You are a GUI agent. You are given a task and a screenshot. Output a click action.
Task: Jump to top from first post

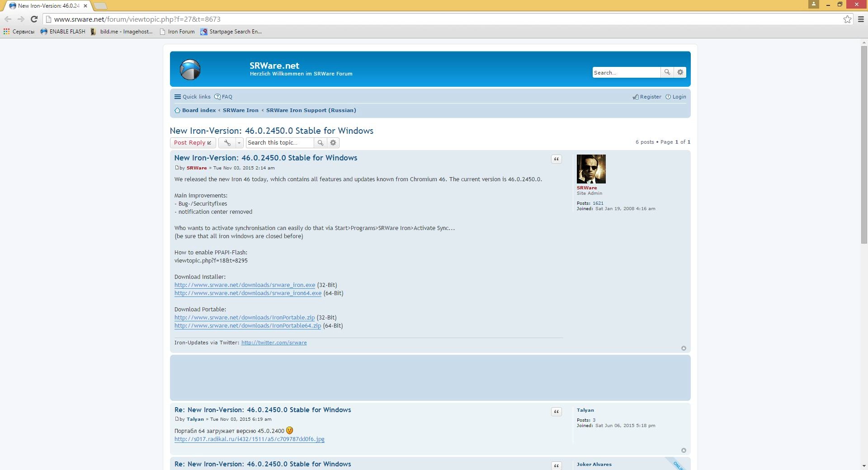point(684,348)
